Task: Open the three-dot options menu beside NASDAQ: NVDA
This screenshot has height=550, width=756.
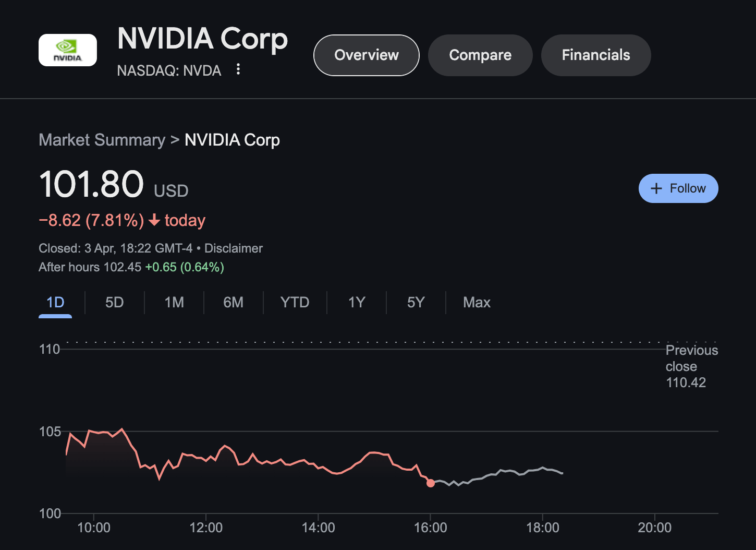Action: (238, 69)
